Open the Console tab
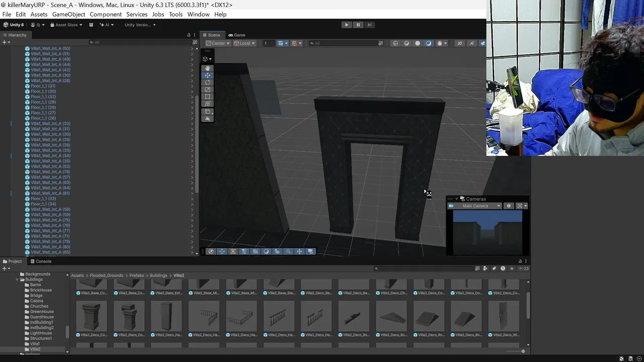The width and height of the screenshot is (644, 362). [x=40, y=261]
